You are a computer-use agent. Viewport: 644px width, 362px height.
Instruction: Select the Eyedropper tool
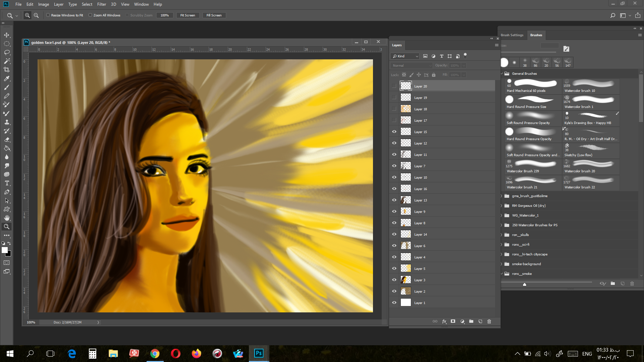pos(7,78)
